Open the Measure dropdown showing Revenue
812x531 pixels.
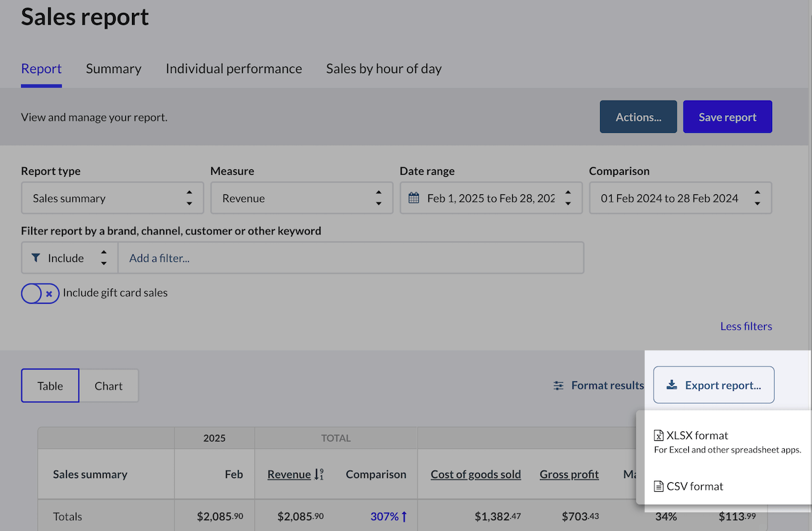click(x=302, y=198)
